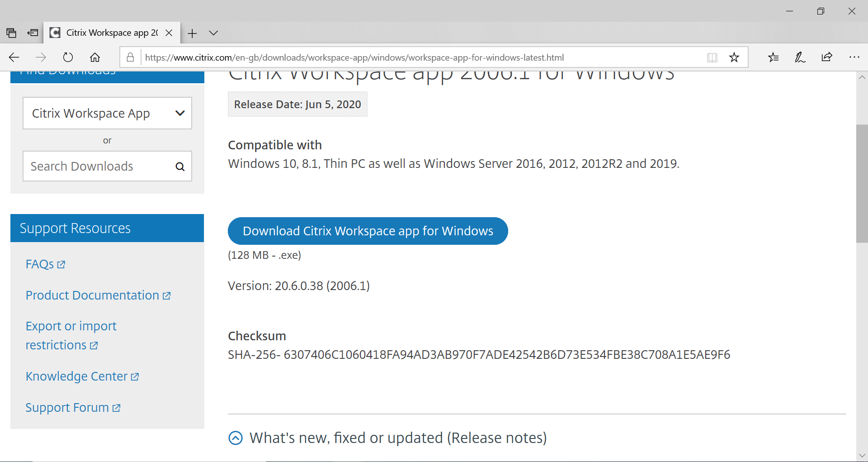The width and height of the screenshot is (868, 462).
Task: Open Citrix Workspace App product dropdown
Action: pos(108,113)
